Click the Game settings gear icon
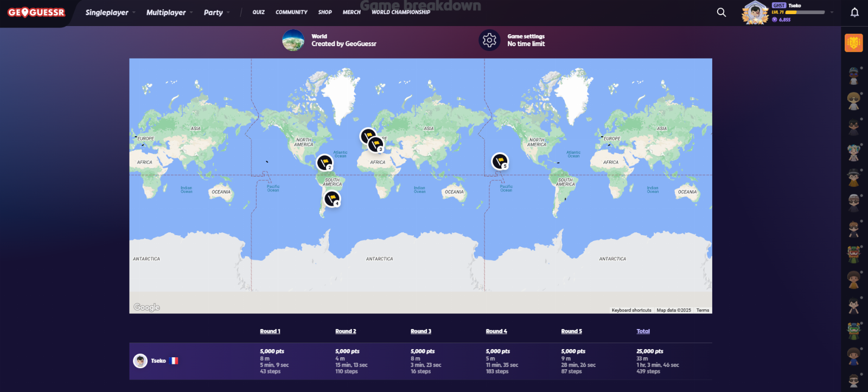 [x=489, y=40]
